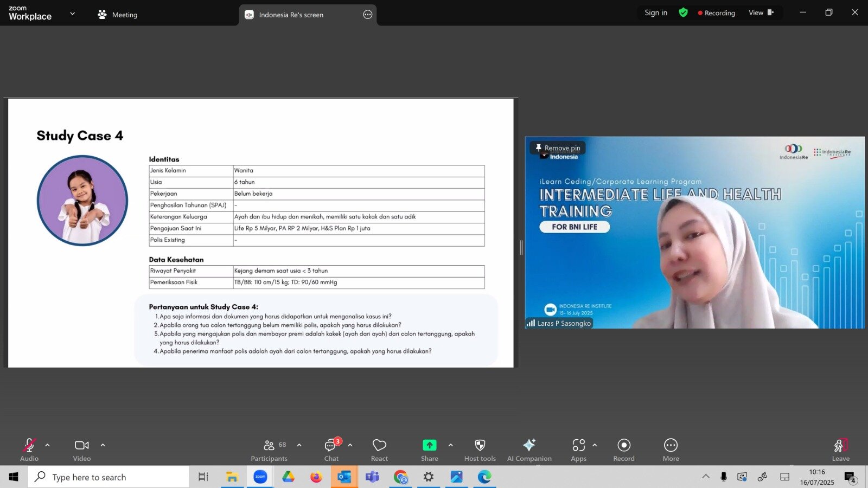Click Zoom icon in taskbar
The height and width of the screenshot is (488, 868).
(260, 477)
